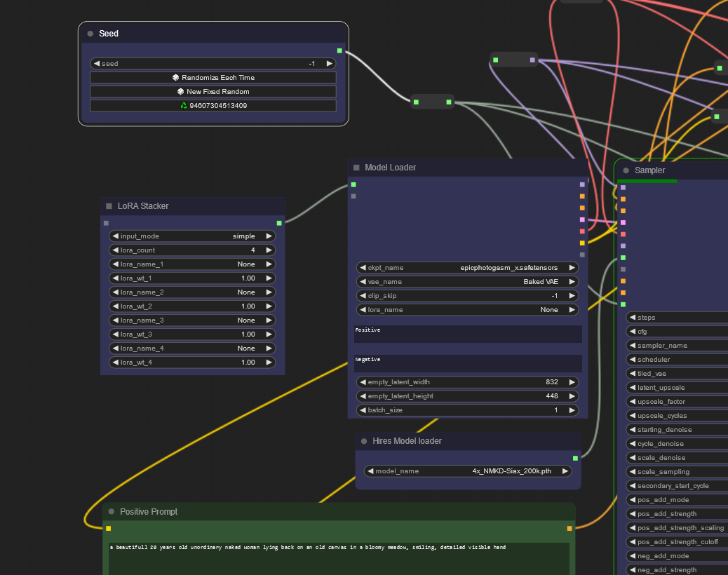This screenshot has width=728, height=575.
Task: Click the Sampler's pink input port
Action: pyautogui.click(x=623, y=223)
